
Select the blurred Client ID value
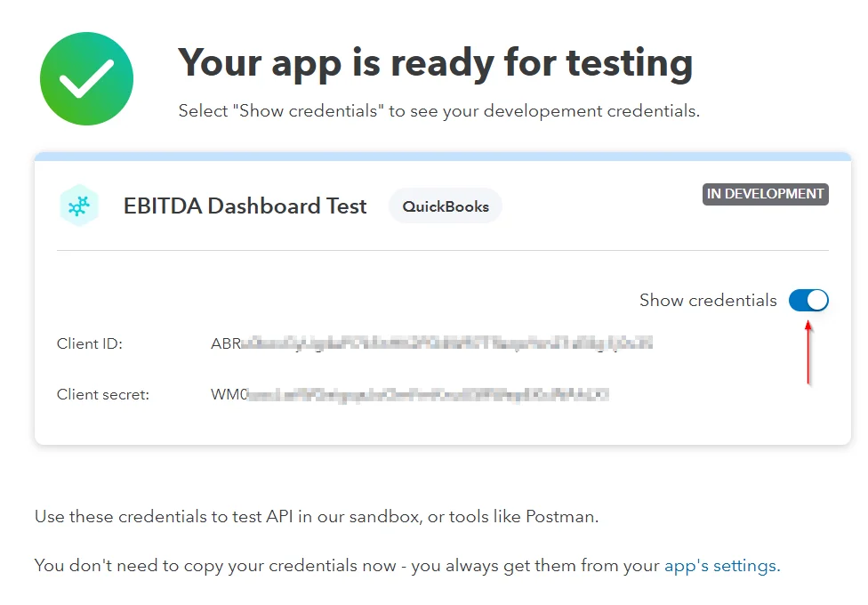click(432, 343)
